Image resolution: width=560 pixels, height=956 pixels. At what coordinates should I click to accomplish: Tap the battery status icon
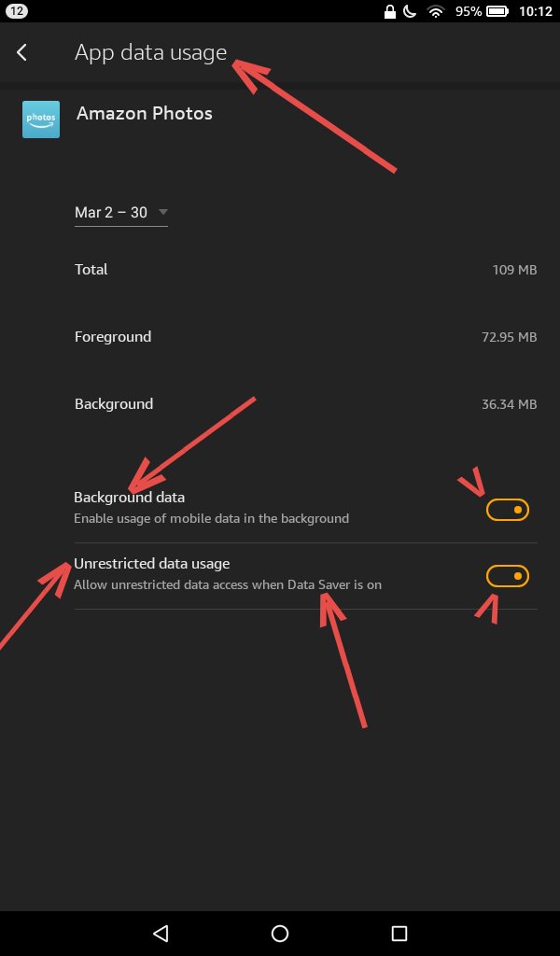coord(499,11)
